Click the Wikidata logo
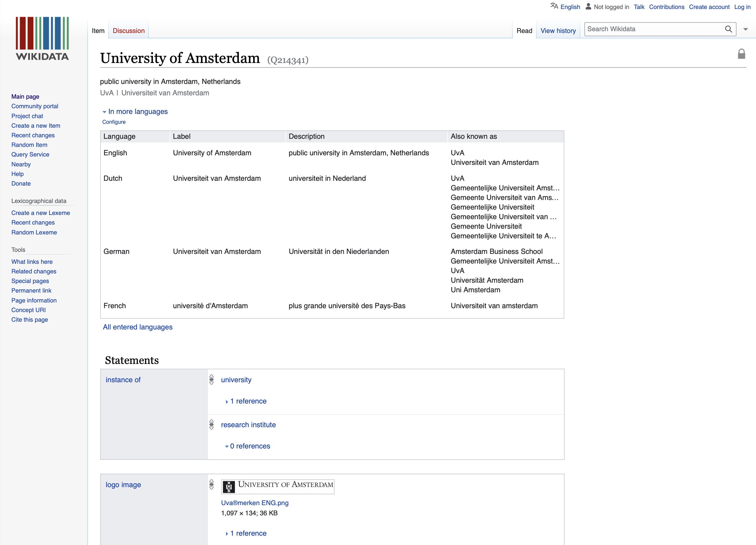The height and width of the screenshot is (545, 756). coord(42,39)
